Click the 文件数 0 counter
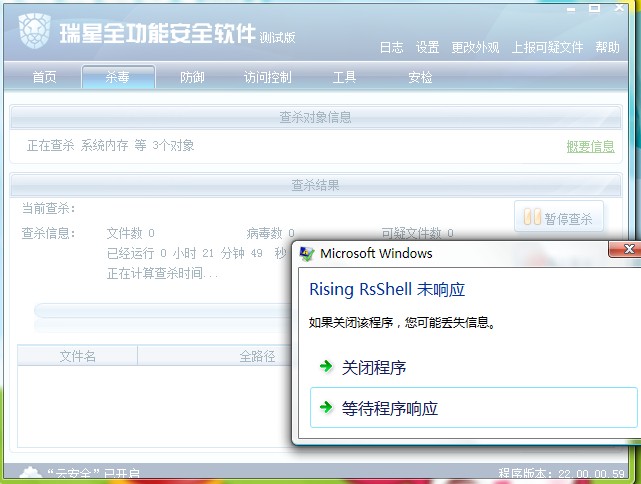This screenshot has width=641, height=484. pyautogui.click(x=130, y=233)
